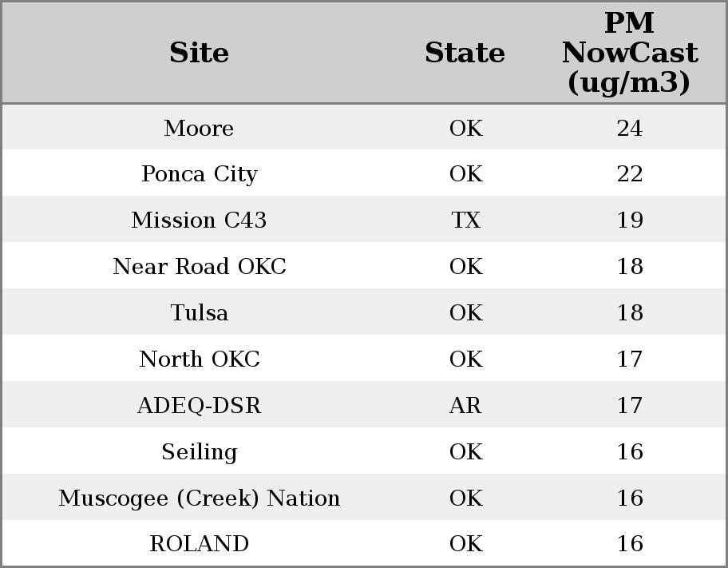Click the AR state cell
This screenshot has width=728, height=568.
[465, 405]
